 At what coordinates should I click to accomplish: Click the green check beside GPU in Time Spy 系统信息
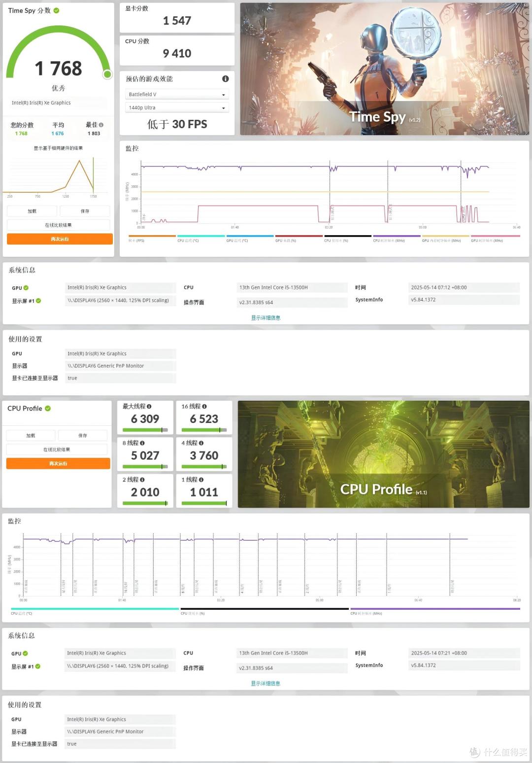tap(26, 288)
